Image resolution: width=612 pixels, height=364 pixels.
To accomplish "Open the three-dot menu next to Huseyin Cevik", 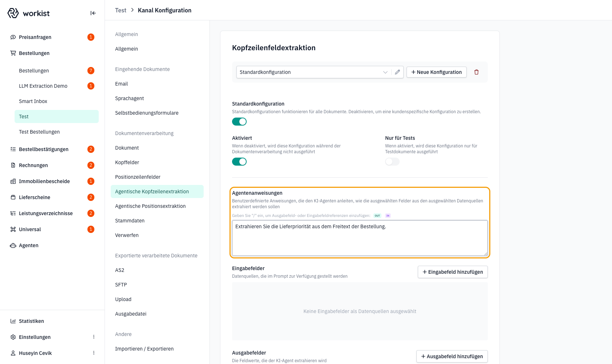I will pos(94,353).
